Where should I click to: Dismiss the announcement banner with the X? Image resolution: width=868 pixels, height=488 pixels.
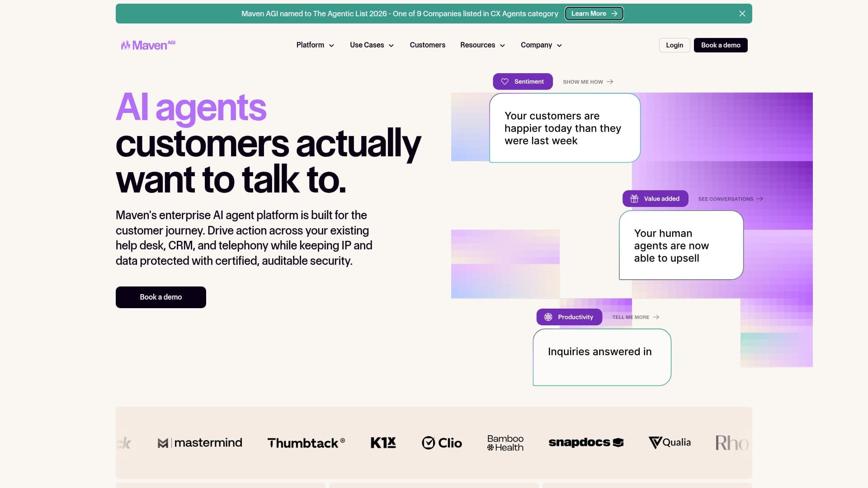click(742, 14)
